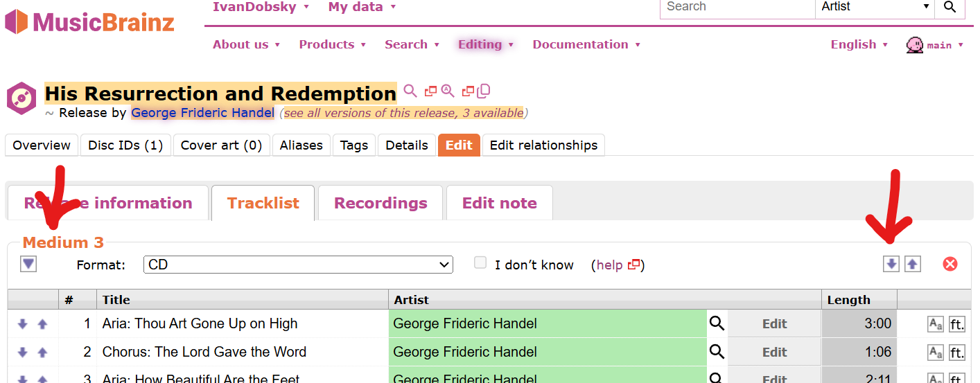Click the ft. icon for track 2

[x=957, y=353]
